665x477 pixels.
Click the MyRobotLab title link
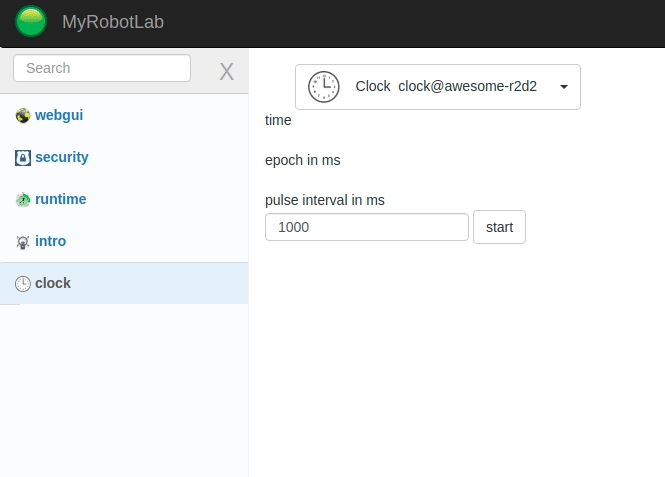tap(113, 22)
